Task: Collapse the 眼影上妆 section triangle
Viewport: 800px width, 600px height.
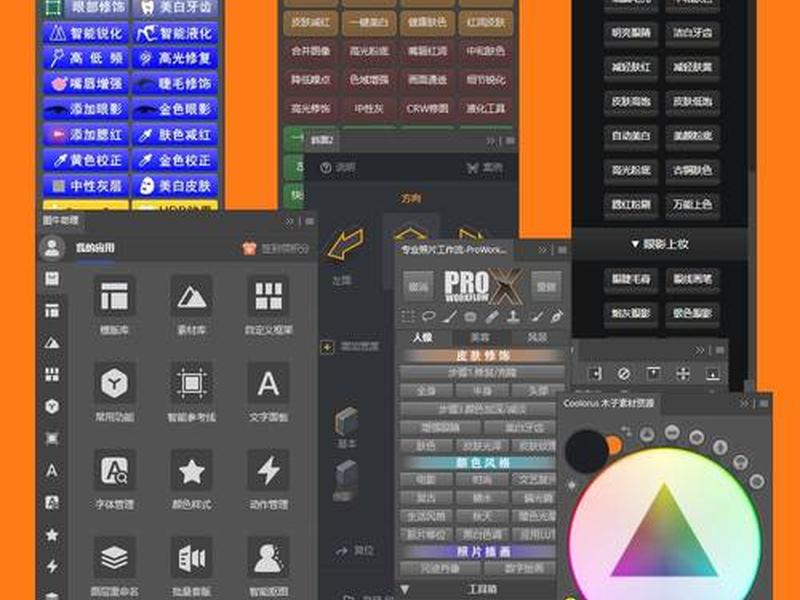Action: tap(635, 244)
